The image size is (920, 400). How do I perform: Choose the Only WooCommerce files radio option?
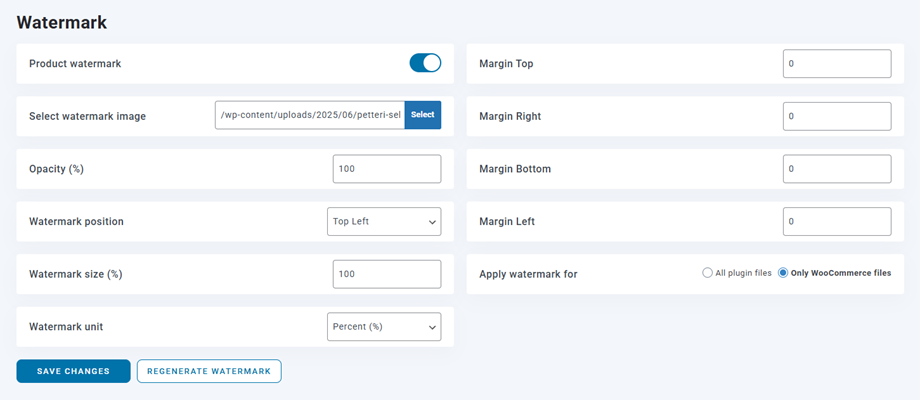tap(784, 273)
